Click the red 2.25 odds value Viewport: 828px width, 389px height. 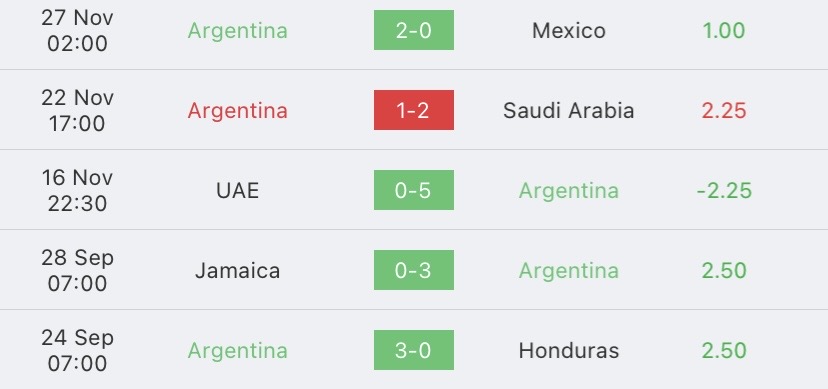click(724, 110)
